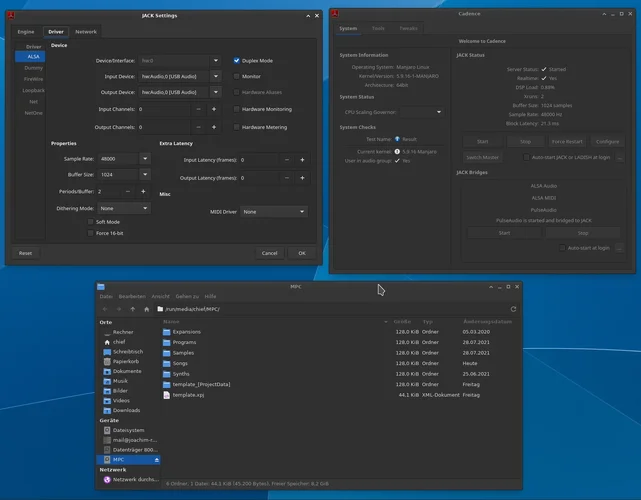Uncheck Duplex Mode
641x500 pixels.
tap(237, 61)
